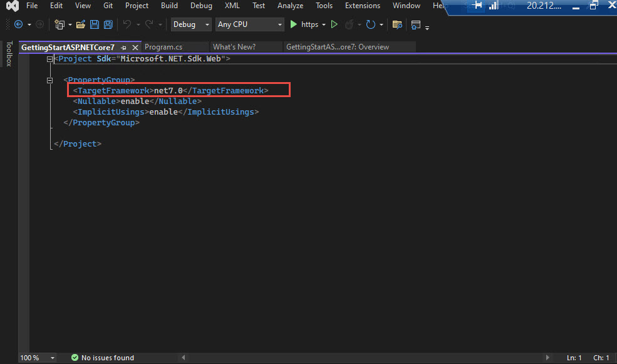Open file with the Open File icon
Image resolution: width=617 pixels, height=364 pixels.
coord(81,24)
